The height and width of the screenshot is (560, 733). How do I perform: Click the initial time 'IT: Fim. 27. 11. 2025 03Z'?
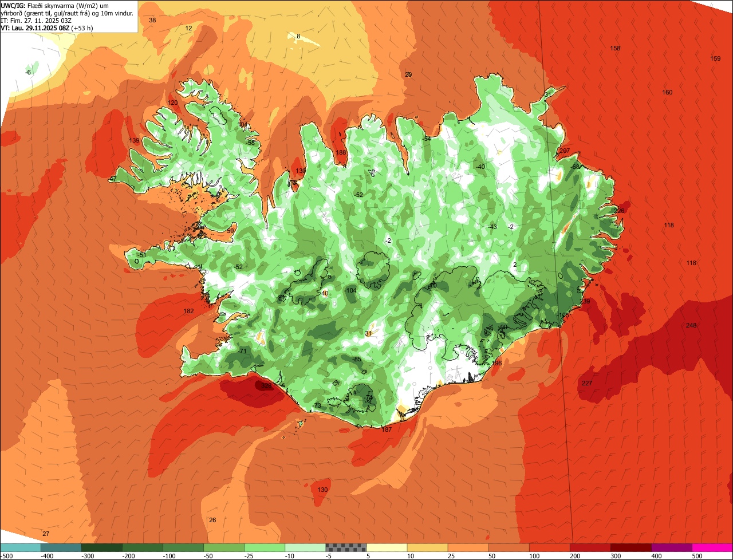click(x=36, y=20)
